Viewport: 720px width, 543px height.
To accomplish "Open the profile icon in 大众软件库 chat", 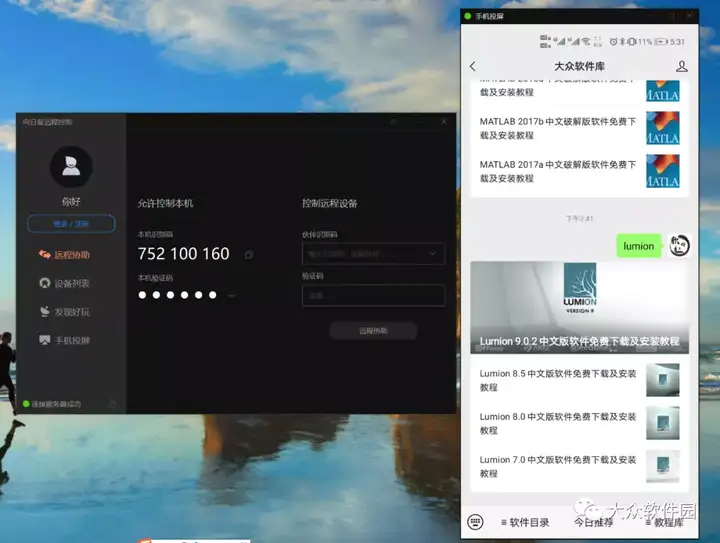I will tap(682, 67).
